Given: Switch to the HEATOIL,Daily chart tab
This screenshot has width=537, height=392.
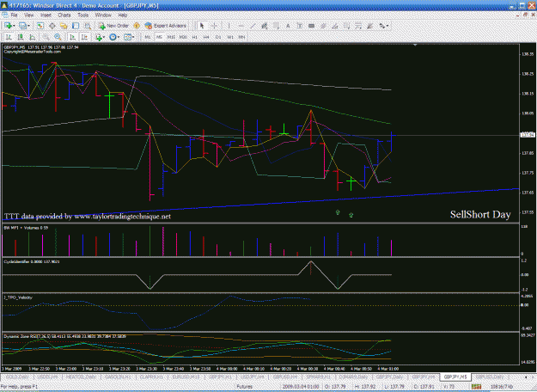Looking at the screenshot, I should tap(81, 377).
